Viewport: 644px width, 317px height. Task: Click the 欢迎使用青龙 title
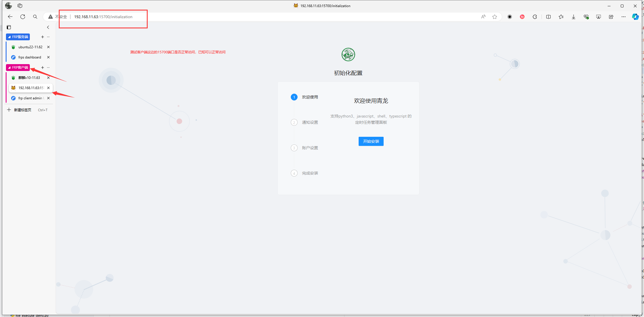coord(371,101)
